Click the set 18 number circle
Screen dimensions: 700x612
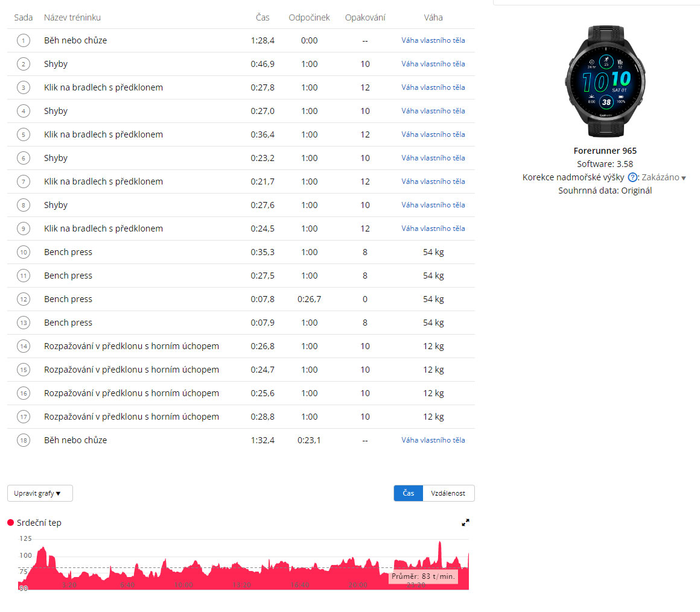(x=24, y=441)
